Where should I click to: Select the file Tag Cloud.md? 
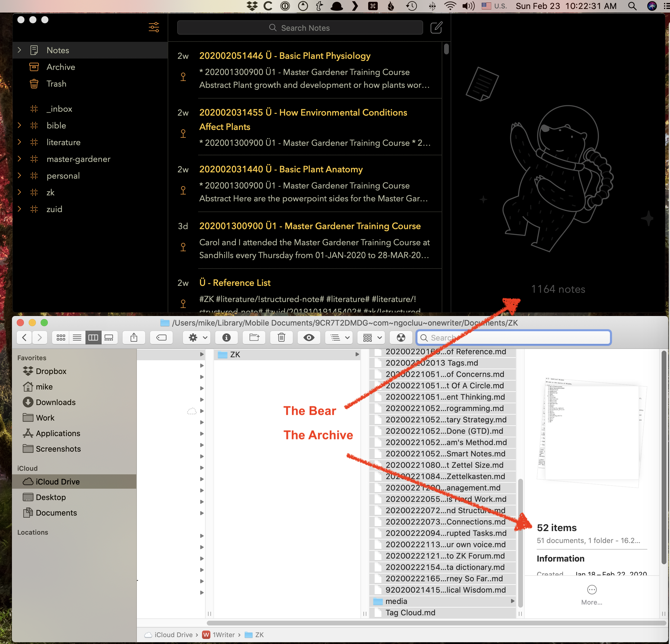pyautogui.click(x=443, y=613)
